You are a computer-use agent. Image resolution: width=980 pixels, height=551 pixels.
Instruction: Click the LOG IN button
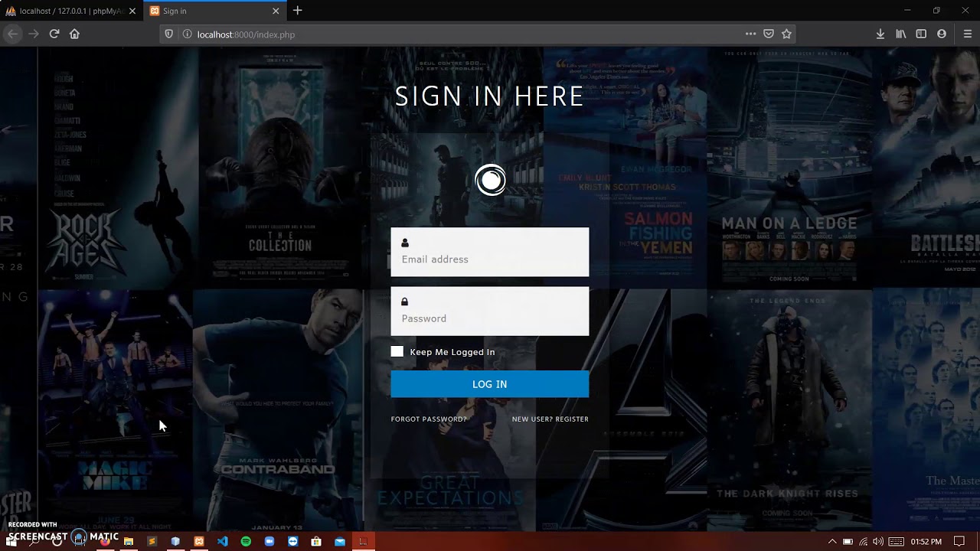pos(490,384)
